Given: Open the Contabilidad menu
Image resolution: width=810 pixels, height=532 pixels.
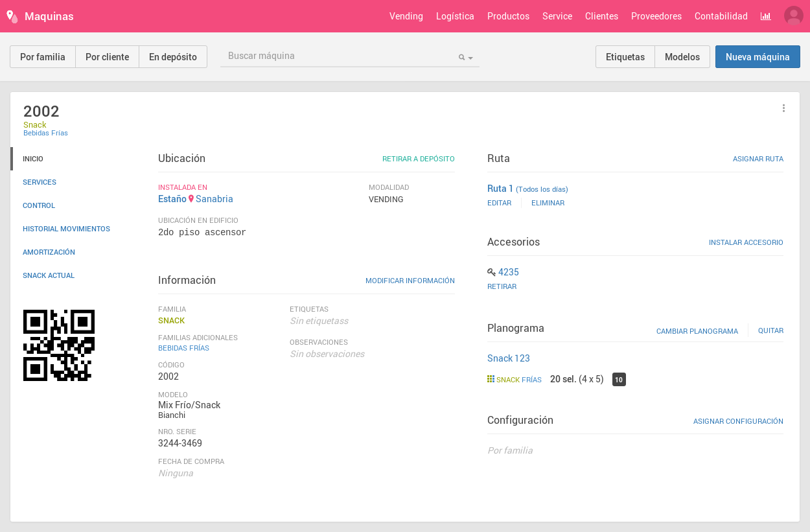Looking at the screenshot, I should 721,16.
